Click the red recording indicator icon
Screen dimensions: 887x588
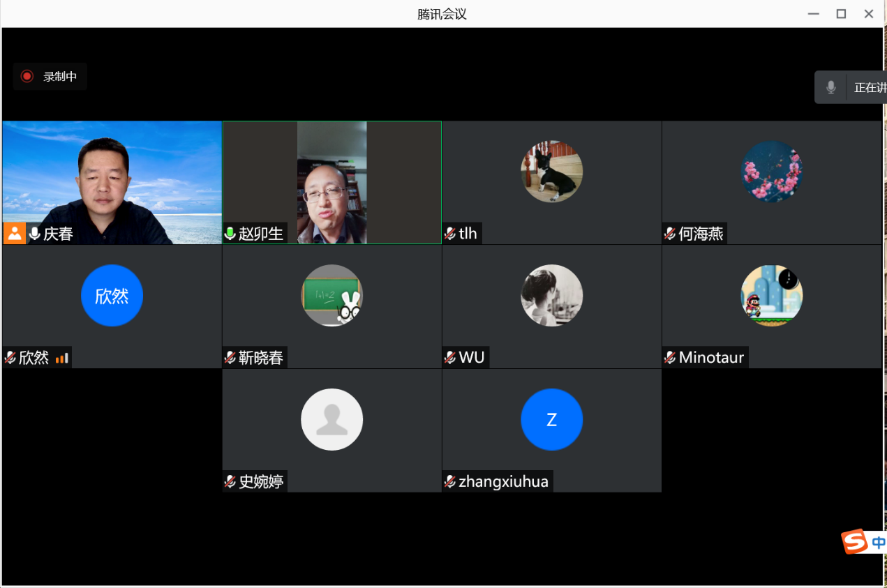[x=27, y=77]
